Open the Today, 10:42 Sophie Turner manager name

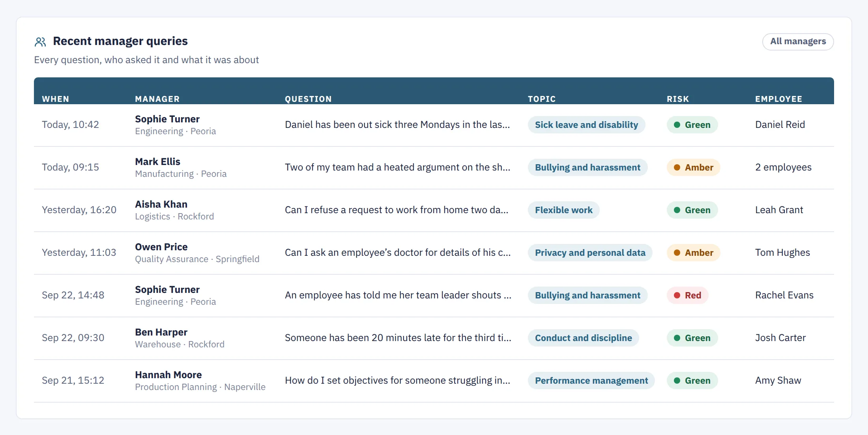pos(167,119)
